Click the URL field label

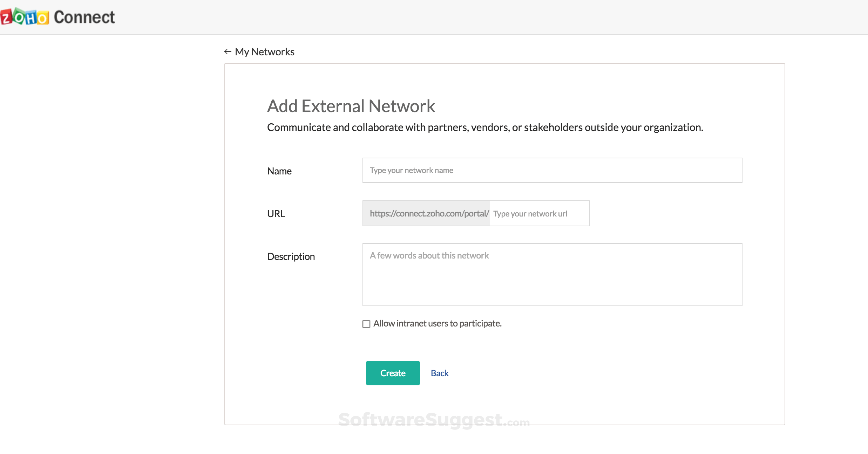276,214
